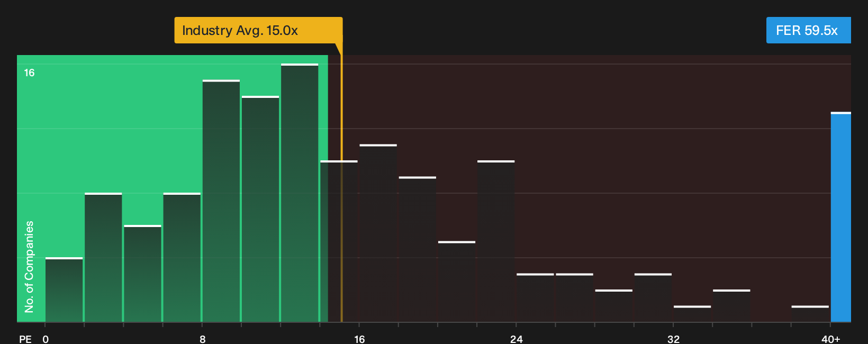This screenshot has width=868, height=344.
Task: Click the bar for PE 16-18
Action: [378, 233]
